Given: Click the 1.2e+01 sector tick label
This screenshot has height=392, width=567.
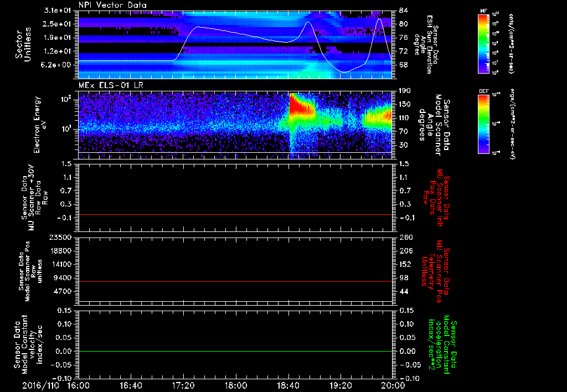Looking at the screenshot, I should (x=58, y=51).
